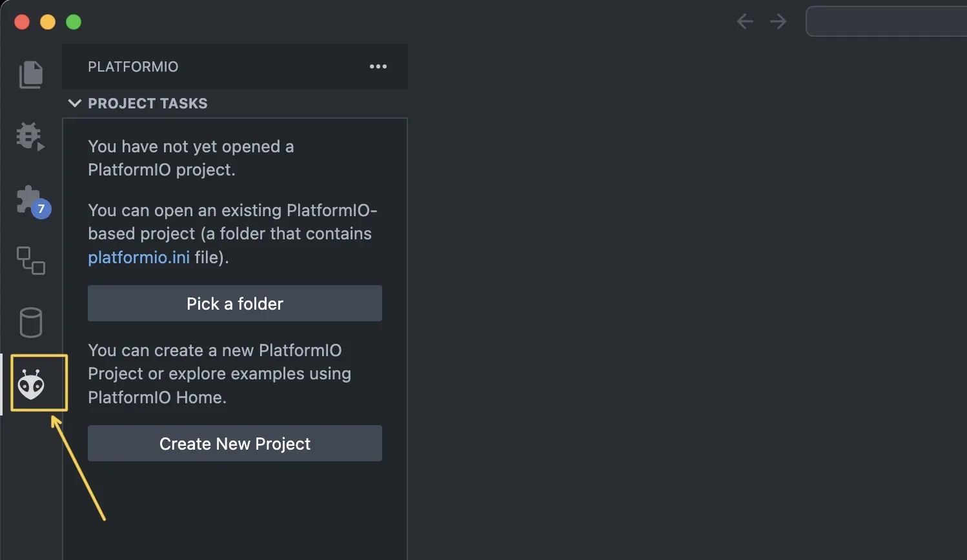Open the Run and Debug panel
Screen dimensions: 967x560
30,137
